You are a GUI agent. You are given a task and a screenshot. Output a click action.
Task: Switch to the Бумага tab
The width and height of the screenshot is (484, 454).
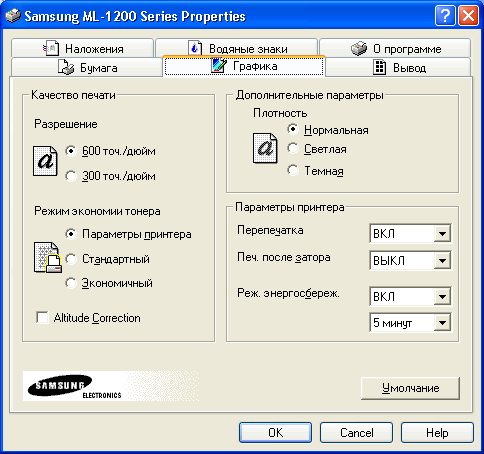tap(87, 67)
